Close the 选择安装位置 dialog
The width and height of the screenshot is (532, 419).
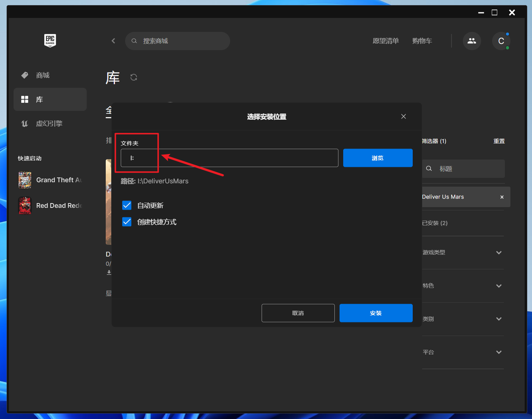tap(404, 116)
